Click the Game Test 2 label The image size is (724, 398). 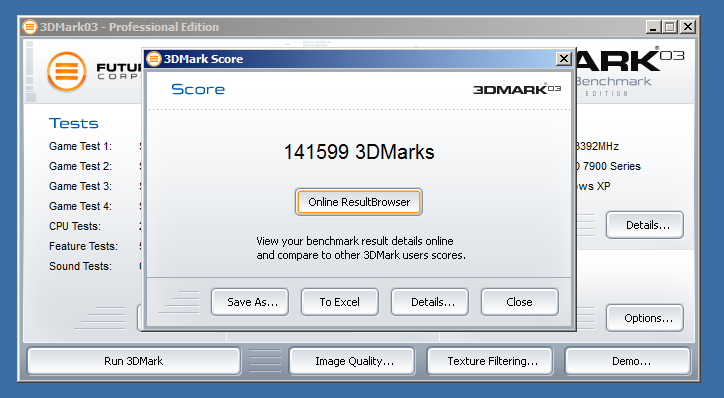coord(80,166)
